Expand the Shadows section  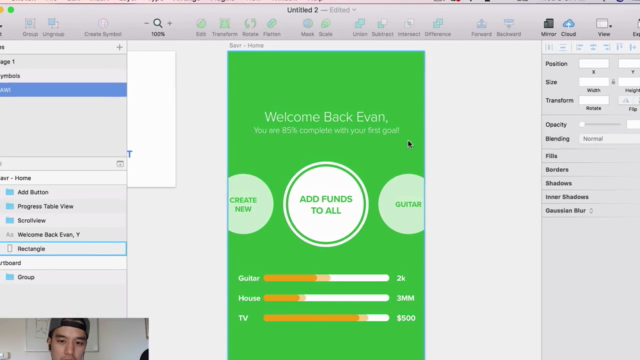coord(558,183)
